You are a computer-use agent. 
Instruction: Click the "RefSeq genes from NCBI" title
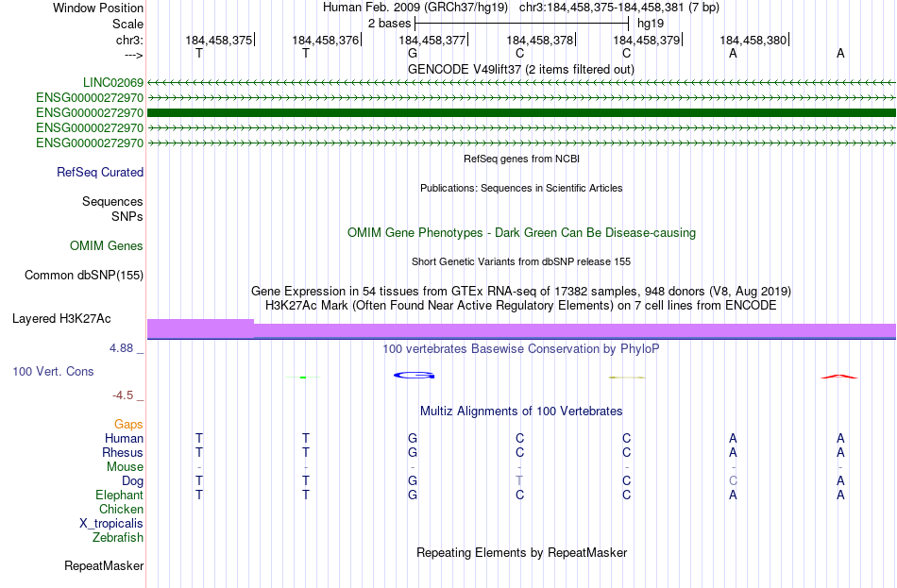pyautogui.click(x=521, y=159)
